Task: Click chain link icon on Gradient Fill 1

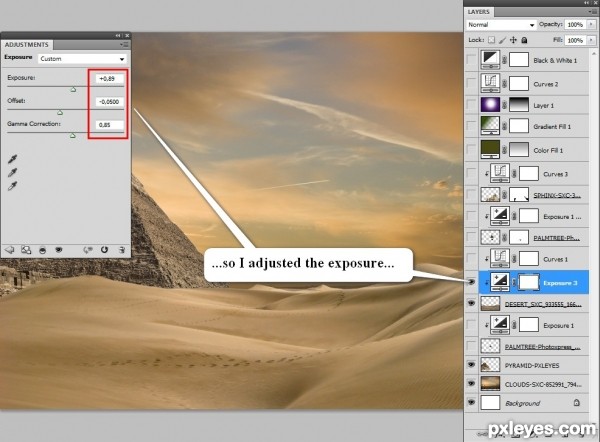Action: click(504, 126)
